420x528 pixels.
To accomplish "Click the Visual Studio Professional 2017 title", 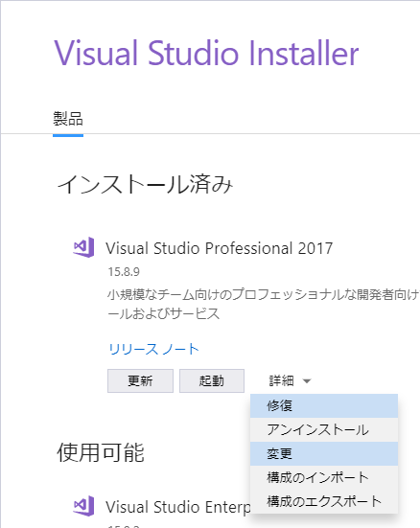I will pos(219,248).
